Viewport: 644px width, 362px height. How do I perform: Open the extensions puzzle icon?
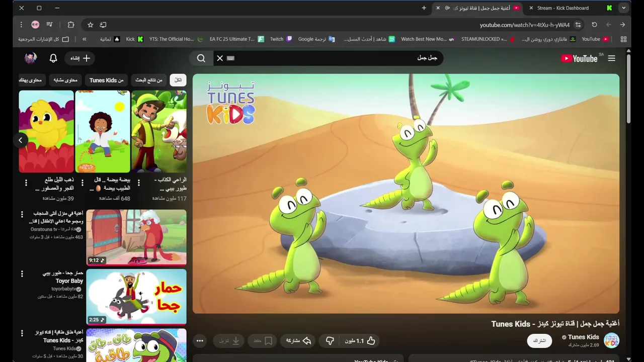pyautogui.click(x=71, y=25)
